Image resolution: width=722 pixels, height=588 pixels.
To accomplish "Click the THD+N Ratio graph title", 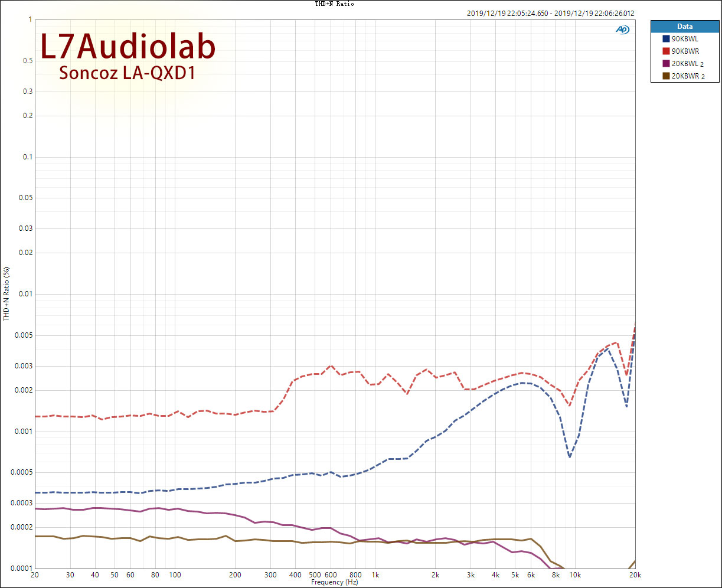I will (335, 4).
